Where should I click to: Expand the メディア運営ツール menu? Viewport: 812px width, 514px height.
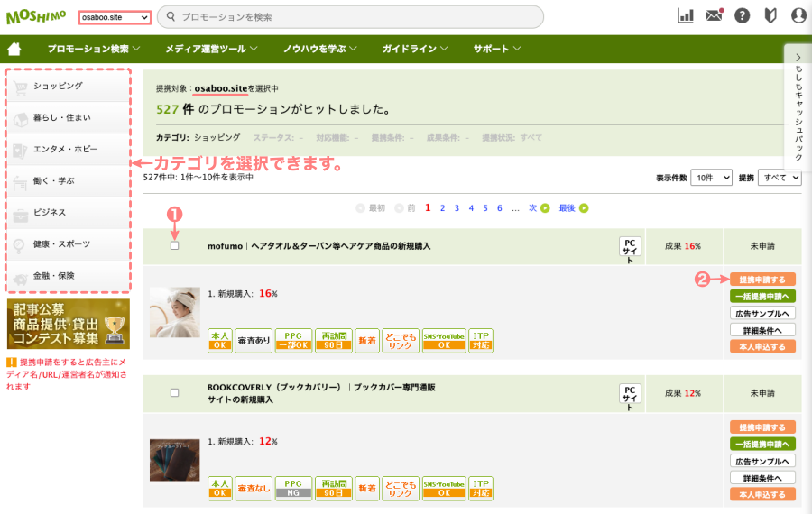[211, 49]
